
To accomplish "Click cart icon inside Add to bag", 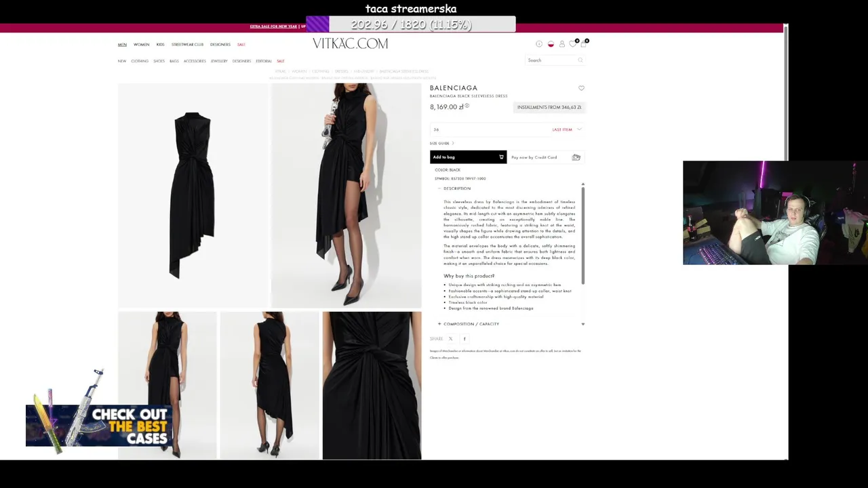I will [x=501, y=157].
